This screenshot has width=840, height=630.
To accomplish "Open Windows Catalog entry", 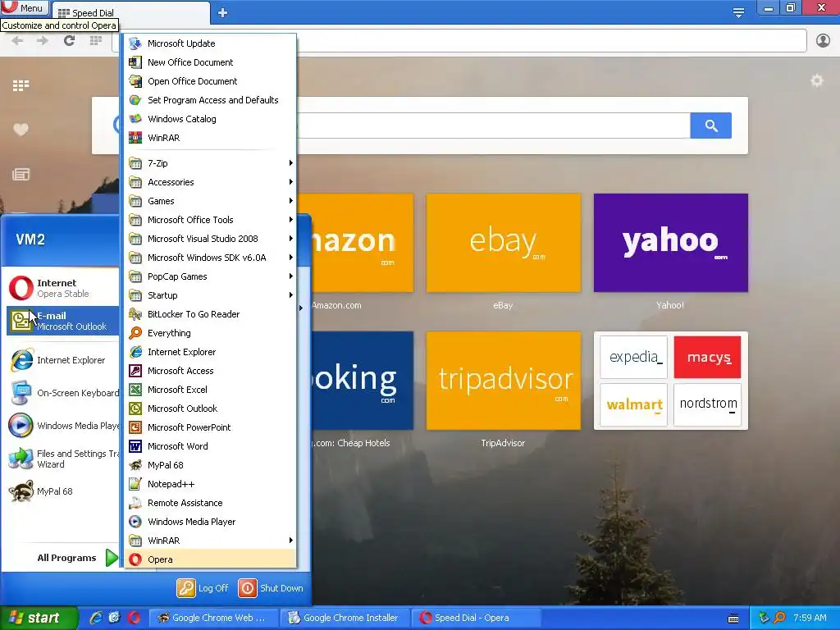I will pos(211,119).
